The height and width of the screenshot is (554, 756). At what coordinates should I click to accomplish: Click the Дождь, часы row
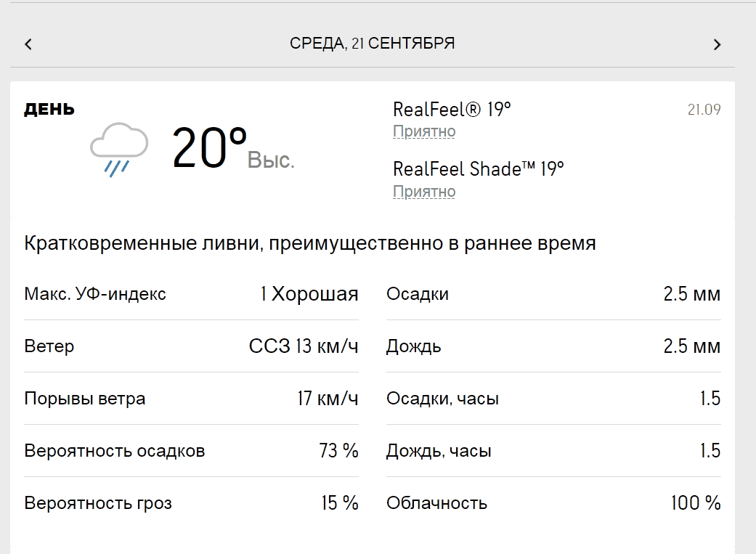pyautogui.click(x=553, y=451)
